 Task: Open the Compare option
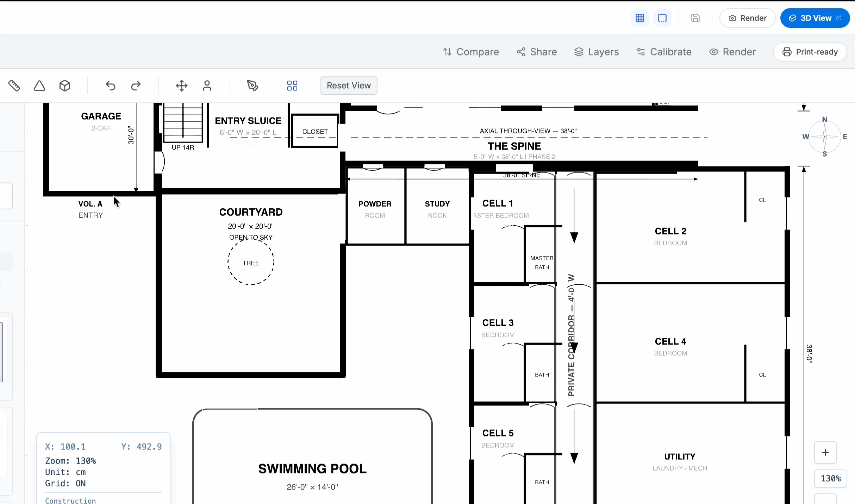coord(471,52)
